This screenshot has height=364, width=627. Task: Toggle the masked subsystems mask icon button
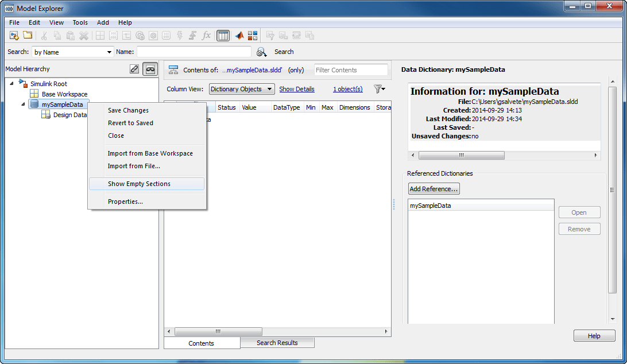pyautogui.click(x=150, y=69)
